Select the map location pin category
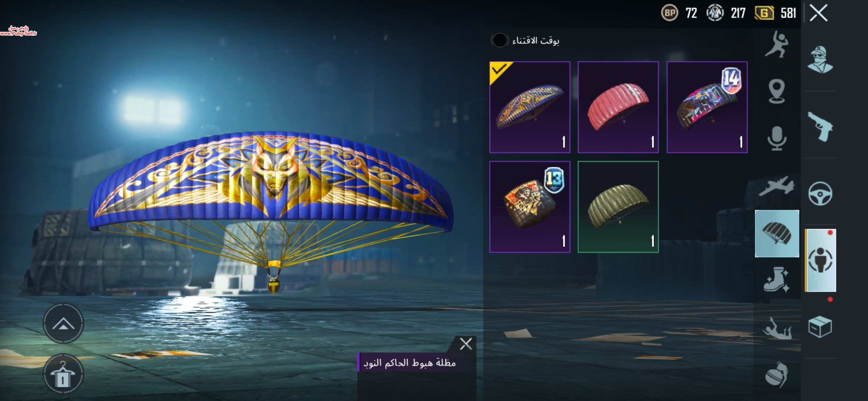868x401 pixels. pyautogui.click(x=776, y=91)
